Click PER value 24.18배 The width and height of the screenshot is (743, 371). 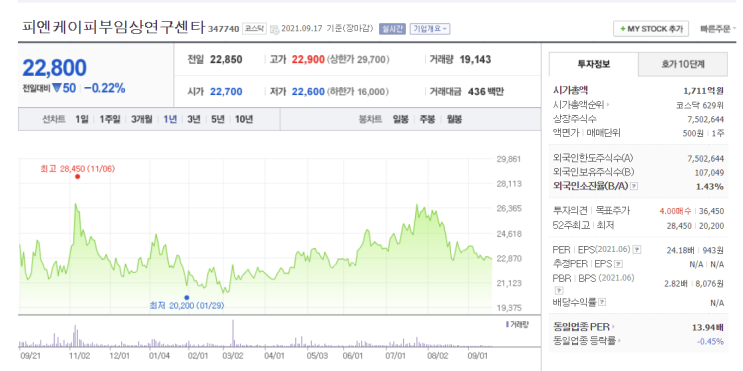coord(679,250)
